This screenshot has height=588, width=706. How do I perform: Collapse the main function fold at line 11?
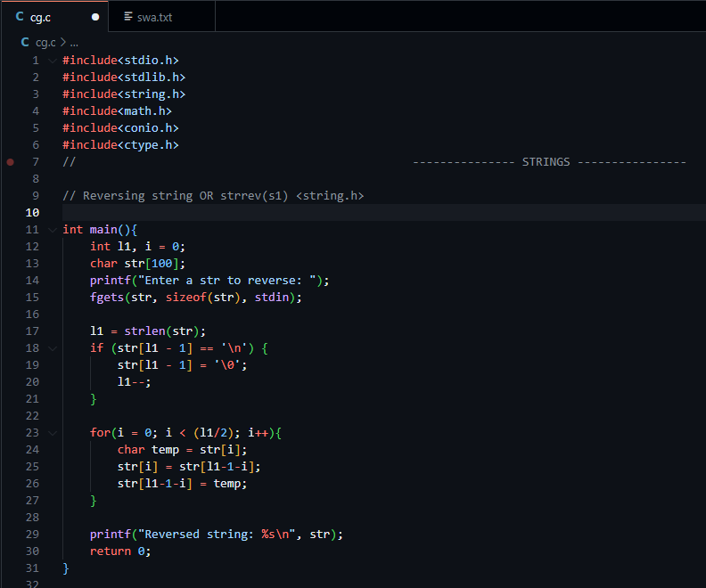click(53, 230)
